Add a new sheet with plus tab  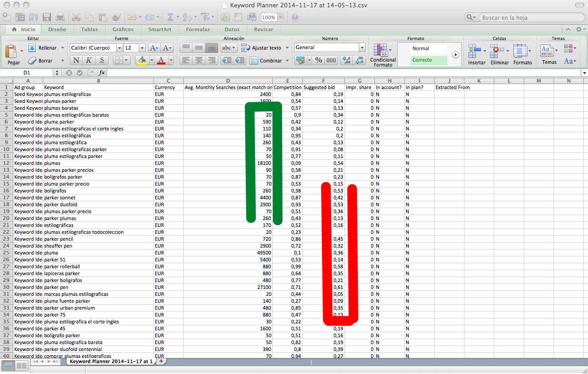click(x=161, y=361)
